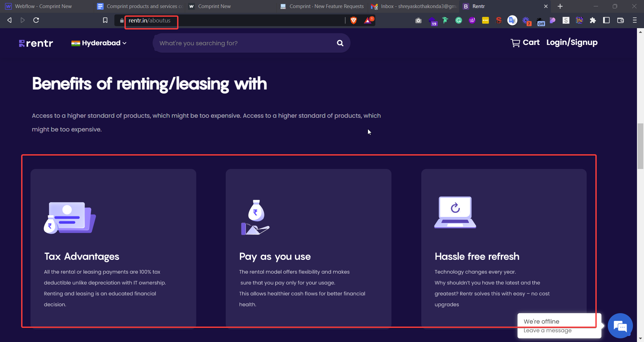Open Brave Shields lion icon
This screenshot has height=342, width=644.
(354, 20)
